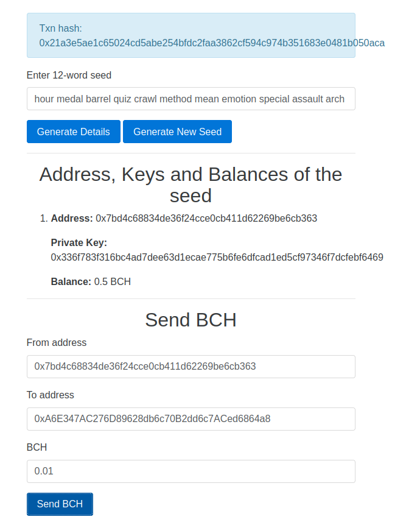Viewport: 420px width, 525px height.
Task: Click the bold 'Address:' label in list
Action: tap(72, 218)
